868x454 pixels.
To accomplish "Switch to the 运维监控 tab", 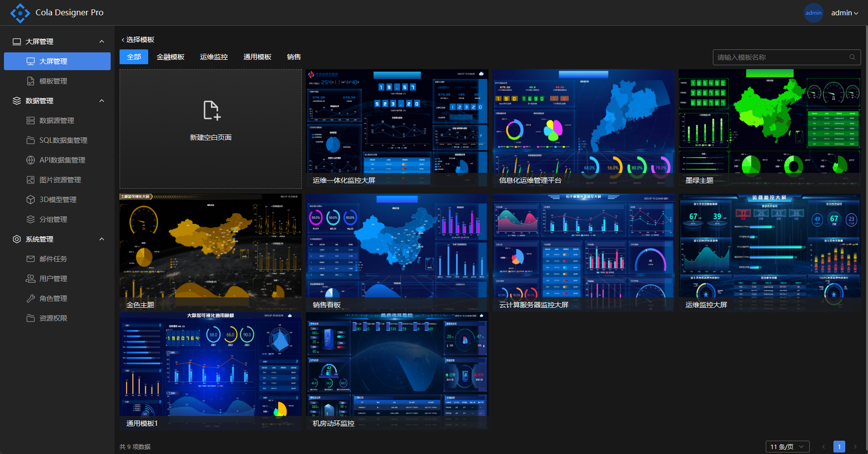I will 214,57.
